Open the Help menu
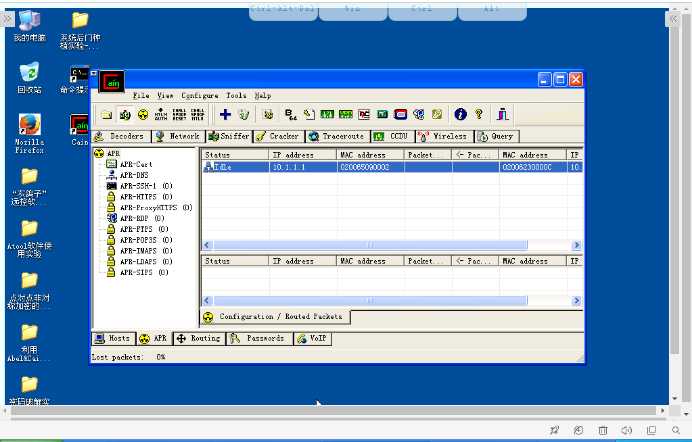 pyautogui.click(x=263, y=96)
